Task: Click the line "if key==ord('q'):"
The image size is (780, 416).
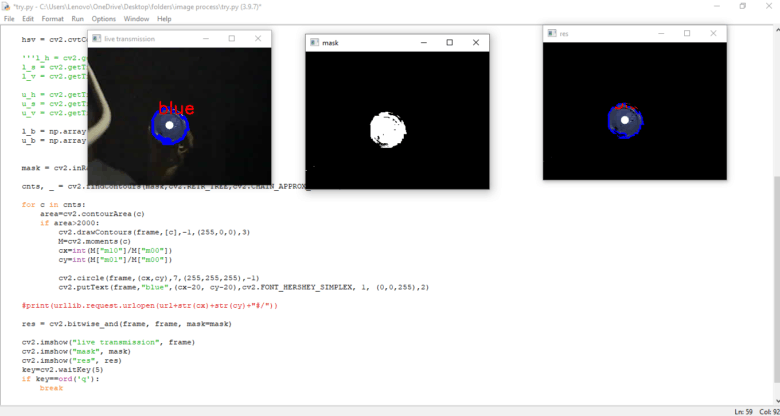Action: (x=61, y=379)
